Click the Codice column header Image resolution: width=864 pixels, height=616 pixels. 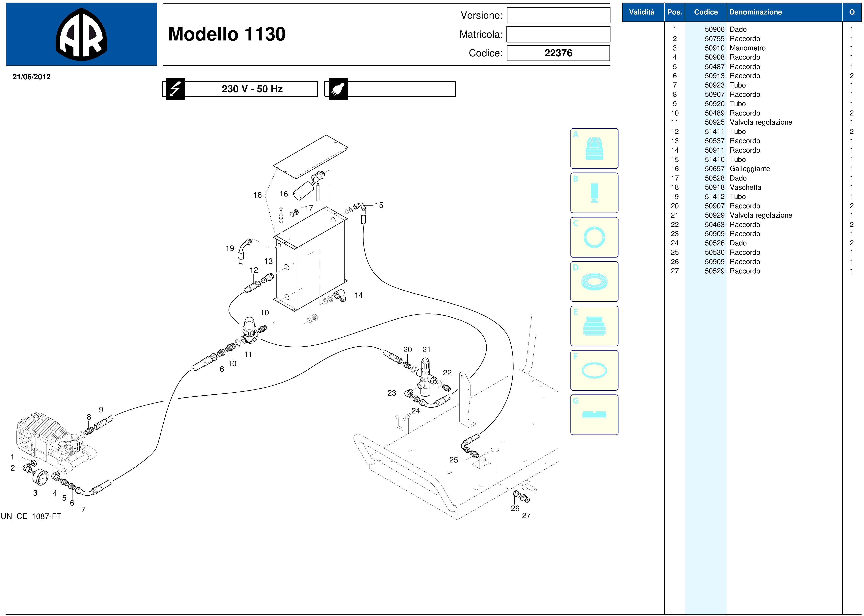(x=706, y=12)
